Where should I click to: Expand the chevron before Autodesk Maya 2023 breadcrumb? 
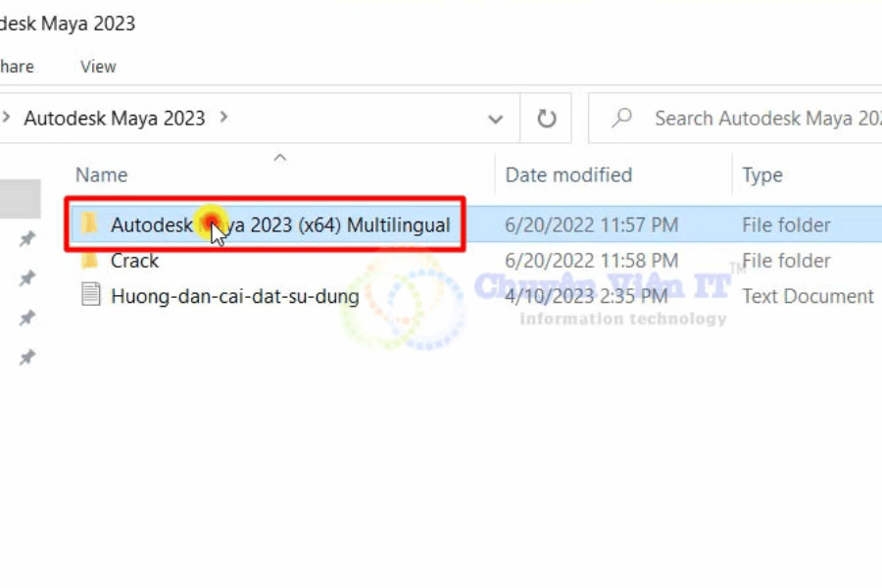tap(6, 119)
